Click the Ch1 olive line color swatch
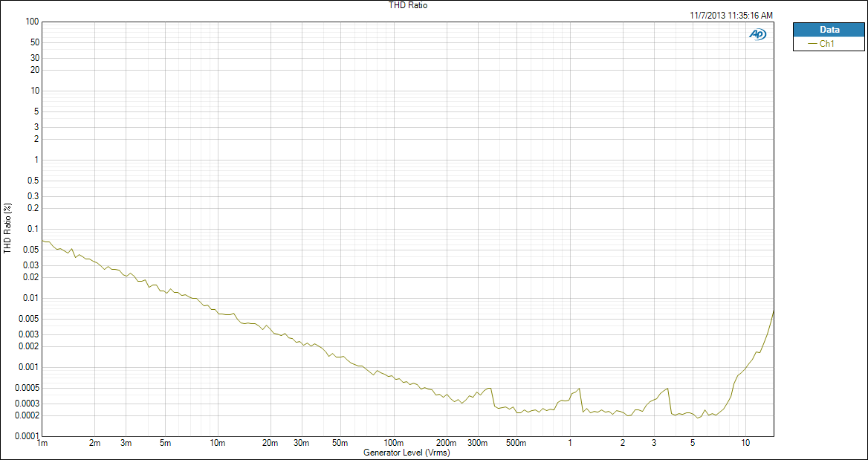This screenshot has width=868, height=460. click(x=813, y=45)
